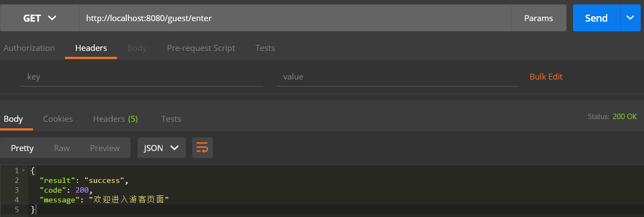Click Bulk Edit link
Viewport: 644px width, 217px height.
(546, 76)
